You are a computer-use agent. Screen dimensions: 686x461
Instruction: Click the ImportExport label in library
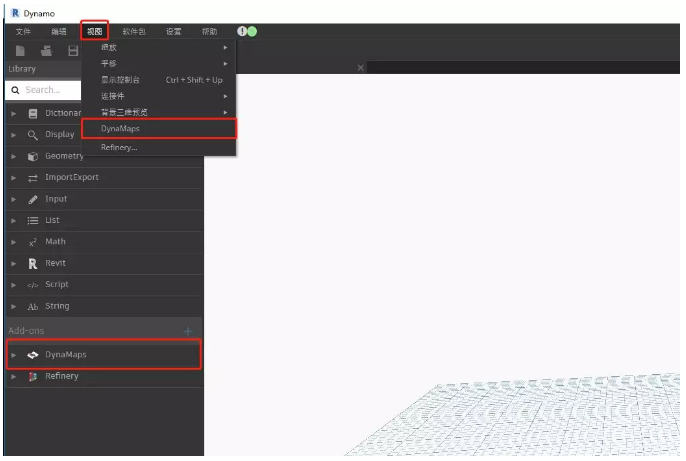point(72,177)
